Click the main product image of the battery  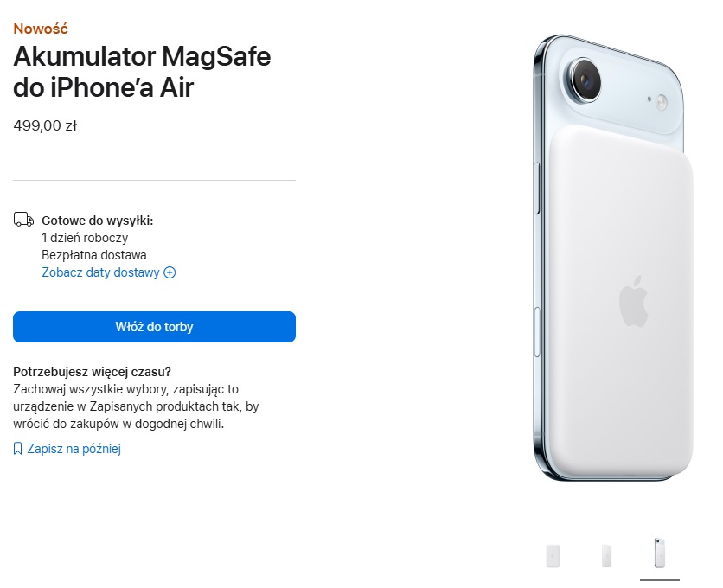pyautogui.click(x=613, y=259)
